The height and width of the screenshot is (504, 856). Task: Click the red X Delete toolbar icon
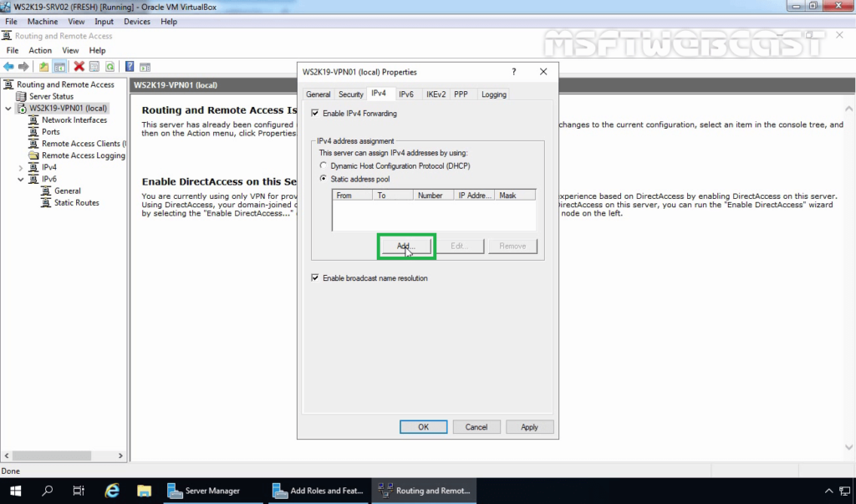pyautogui.click(x=79, y=67)
